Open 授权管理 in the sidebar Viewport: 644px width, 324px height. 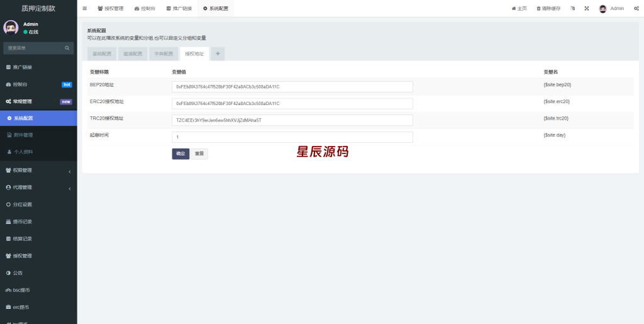point(38,256)
